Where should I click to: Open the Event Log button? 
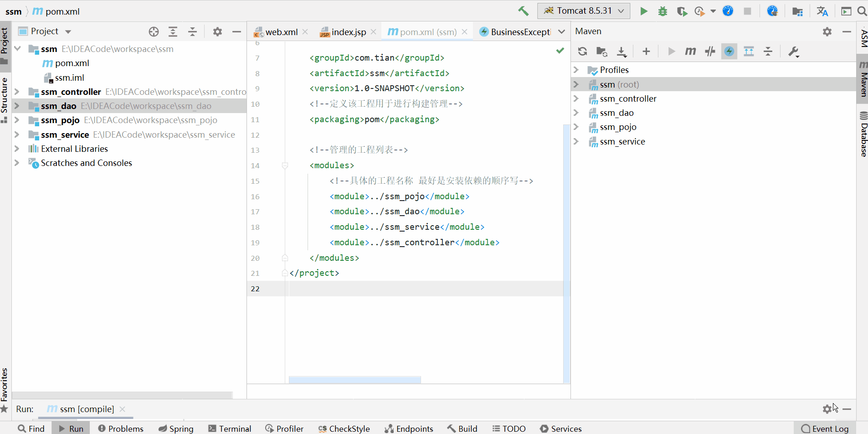pyautogui.click(x=825, y=429)
